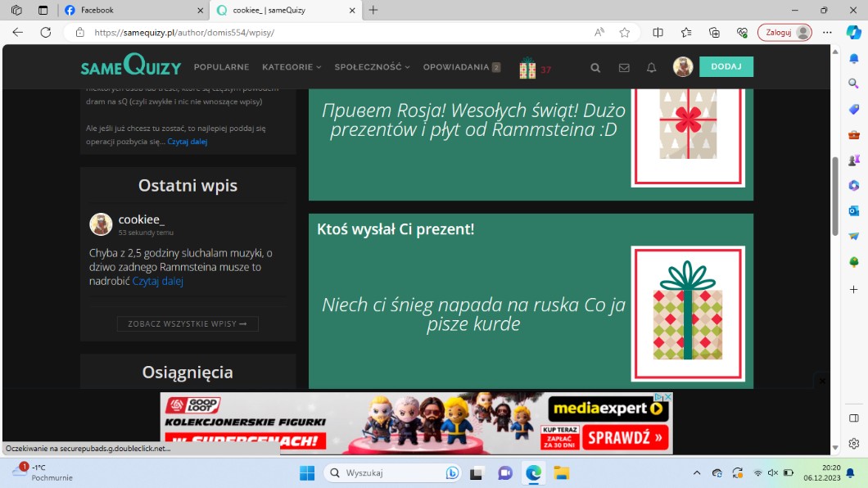Show hidden system tray icons chevron
868x488 pixels.
pyautogui.click(x=697, y=473)
